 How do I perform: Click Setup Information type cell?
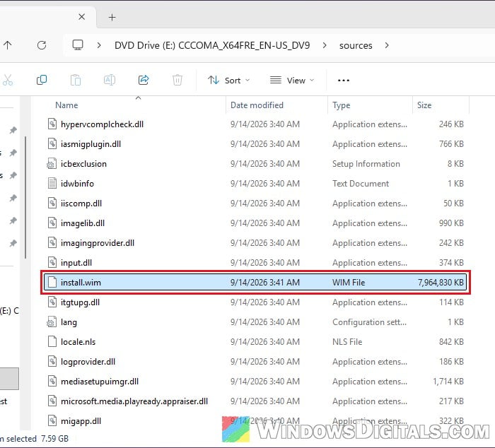pos(366,164)
